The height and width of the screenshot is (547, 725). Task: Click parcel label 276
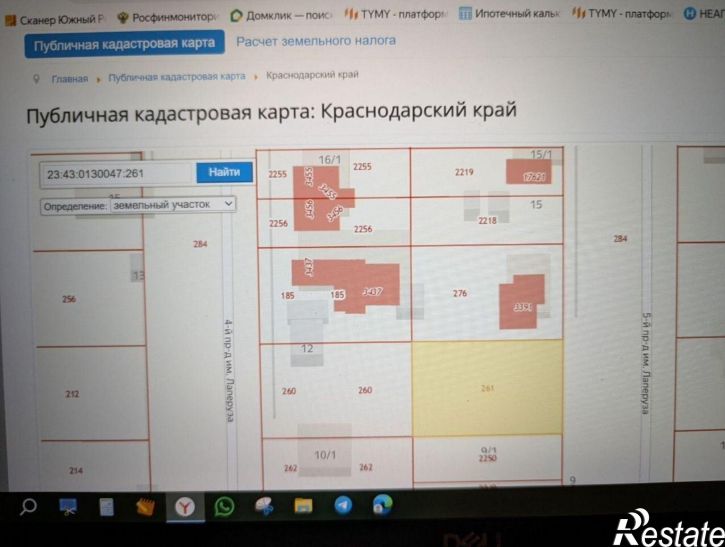[460, 293]
